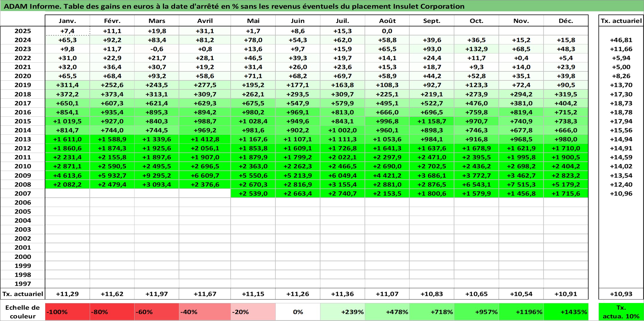The width and height of the screenshot is (644, 321).
Task: Click the ADAM Informe table title bar
Action: (x=322, y=6)
